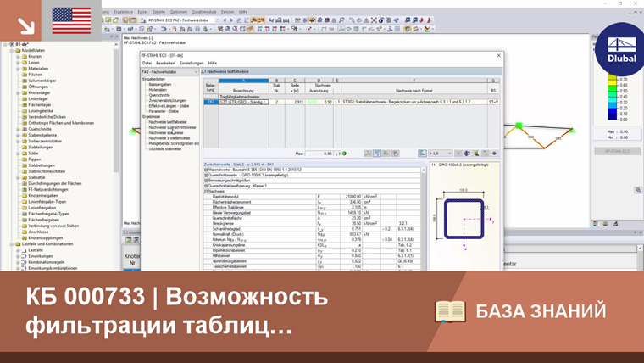Open the >1,0 filter ratio dropdown
The height and width of the screenshot is (363, 644).
pyautogui.click(x=449, y=154)
